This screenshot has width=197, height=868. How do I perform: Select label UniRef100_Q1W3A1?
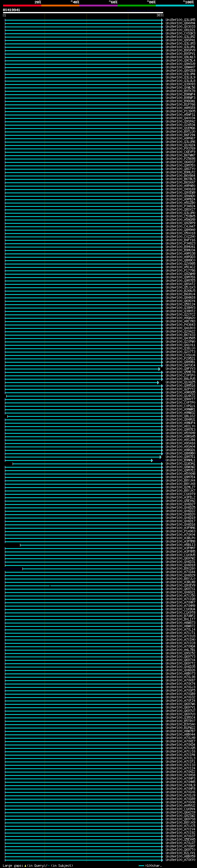click(180, 464)
